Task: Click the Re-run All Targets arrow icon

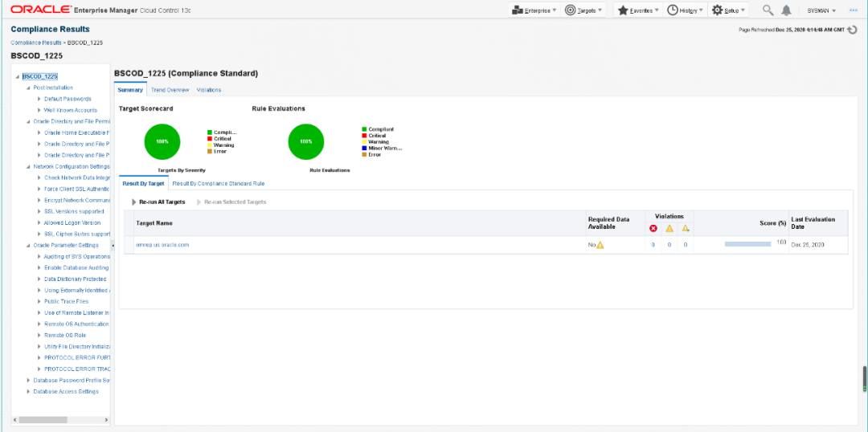Action: pos(133,202)
